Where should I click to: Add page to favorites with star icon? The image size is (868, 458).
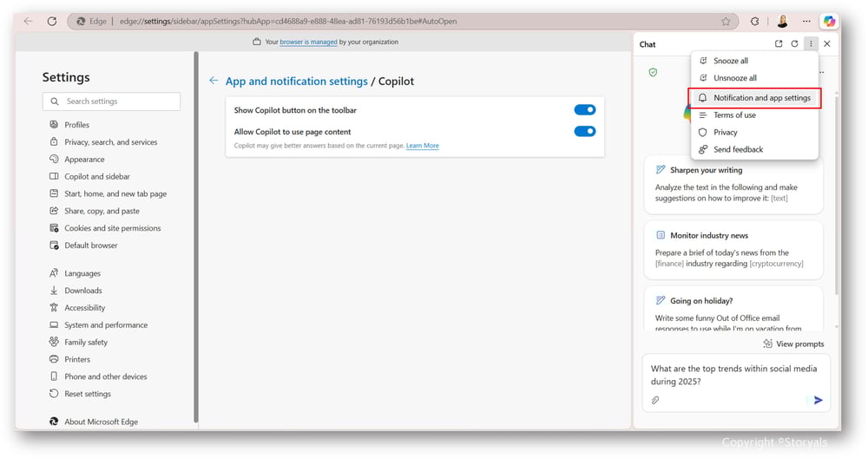point(726,22)
